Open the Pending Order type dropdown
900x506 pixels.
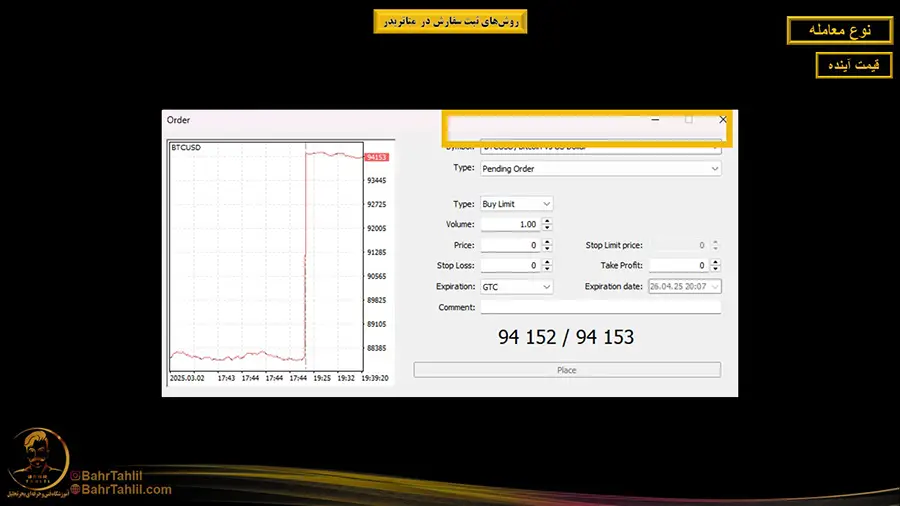714,169
